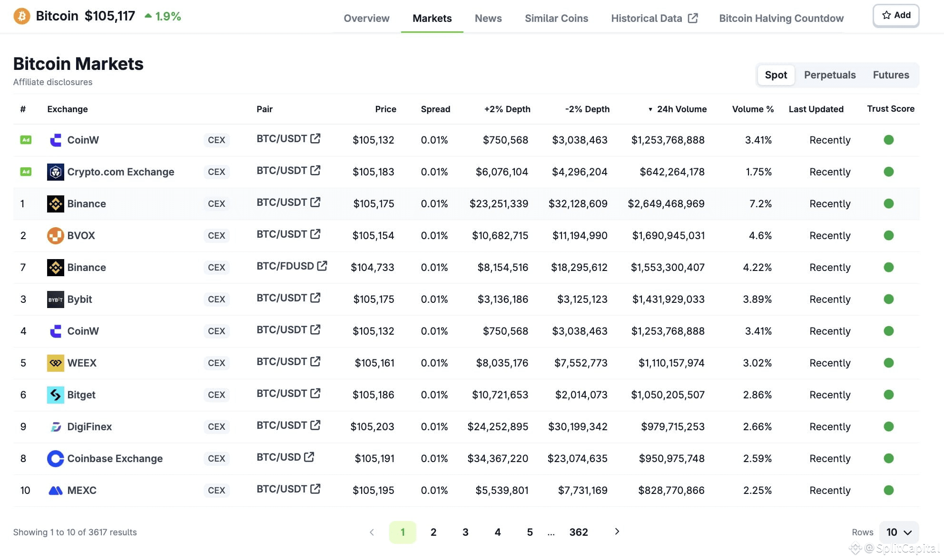
Task: Click the Ad badge on Crypto.com Exchange row
Action: pos(26,172)
